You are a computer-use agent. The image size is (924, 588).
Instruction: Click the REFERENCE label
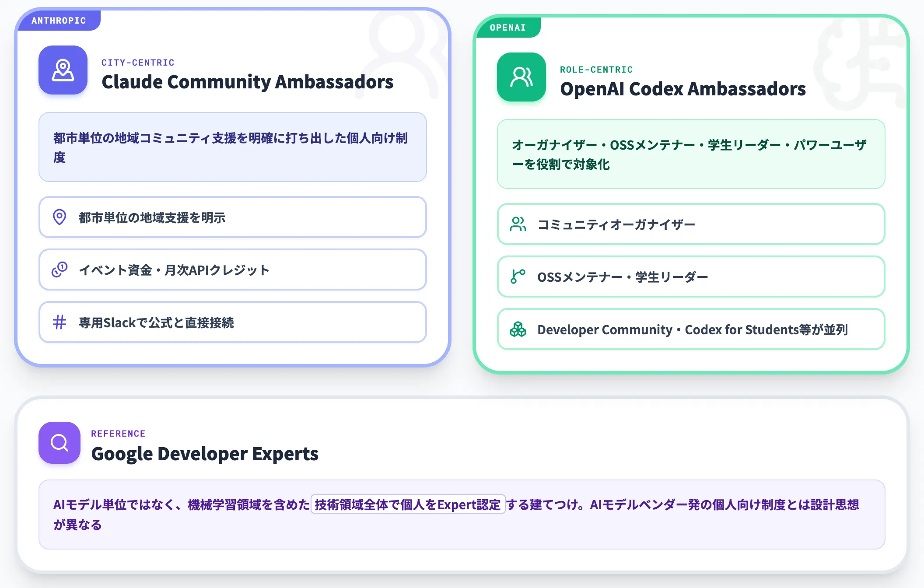(x=118, y=434)
